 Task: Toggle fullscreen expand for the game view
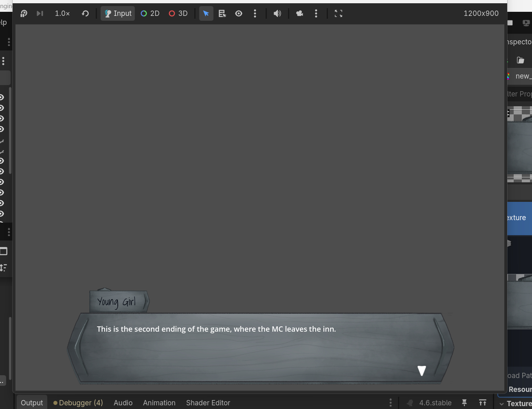tap(339, 13)
